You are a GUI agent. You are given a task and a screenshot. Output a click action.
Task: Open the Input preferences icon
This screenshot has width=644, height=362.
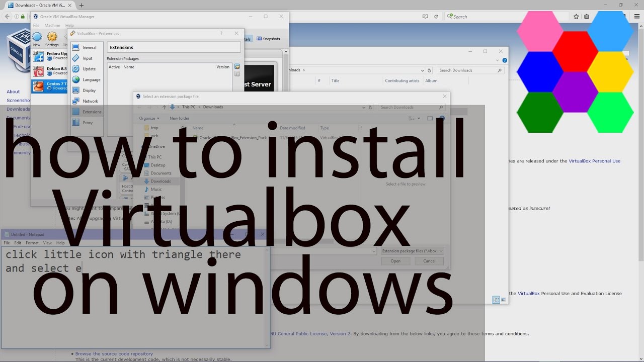pyautogui.click(x=76, y=58)
